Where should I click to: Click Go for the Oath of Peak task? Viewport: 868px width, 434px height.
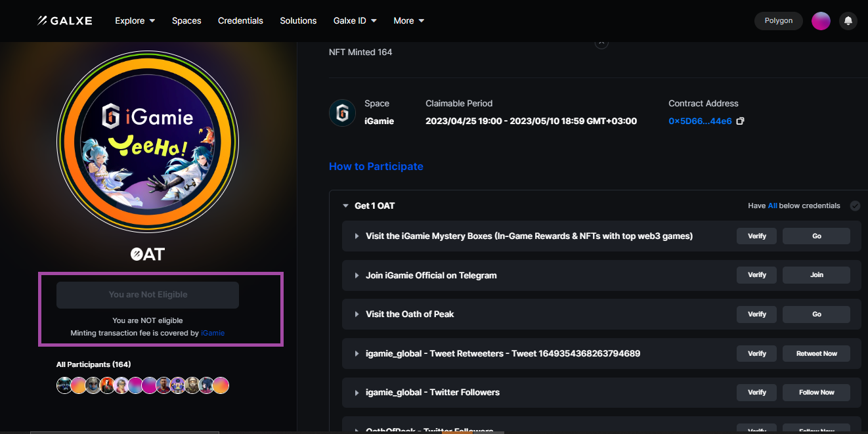[x=816, y=315]
